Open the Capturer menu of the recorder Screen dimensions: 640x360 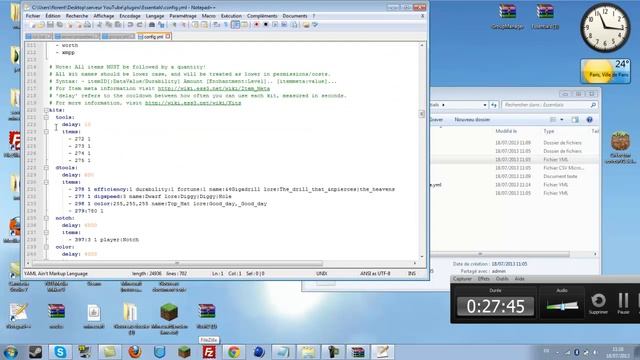(x=462, y=279)
